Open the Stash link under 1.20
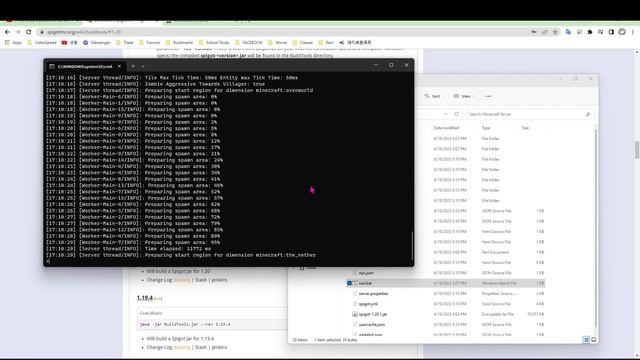This screenshot has height=360, width=640. click(201, 280)
